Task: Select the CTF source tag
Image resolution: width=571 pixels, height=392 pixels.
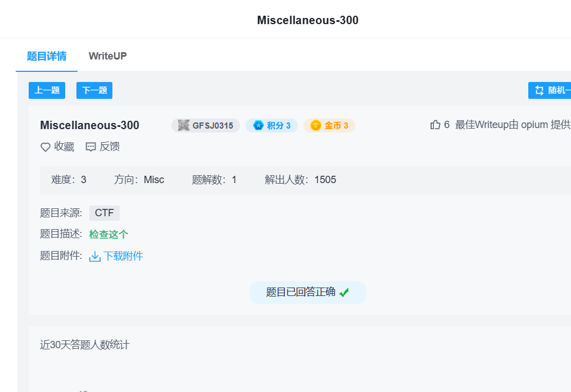Action: 105,213
